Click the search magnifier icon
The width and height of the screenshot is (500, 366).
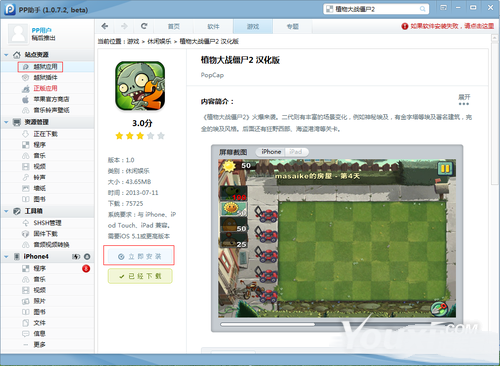422,9
